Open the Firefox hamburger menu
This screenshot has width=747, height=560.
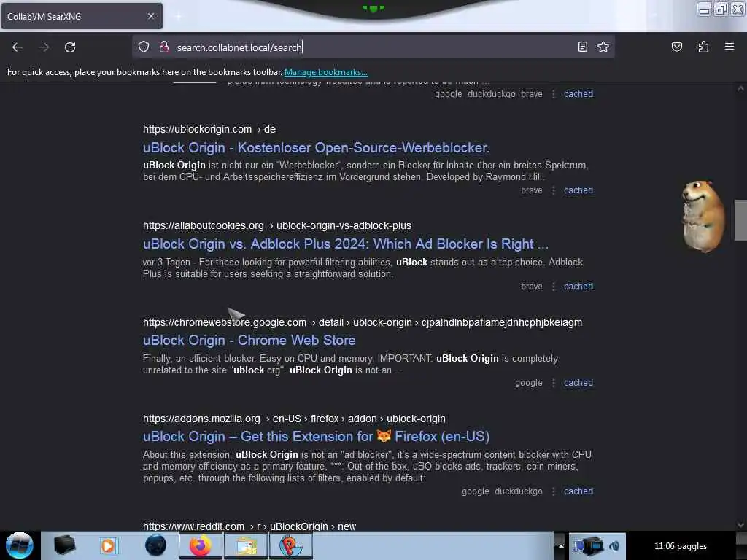pyautogui.click(x=729, y=47)
